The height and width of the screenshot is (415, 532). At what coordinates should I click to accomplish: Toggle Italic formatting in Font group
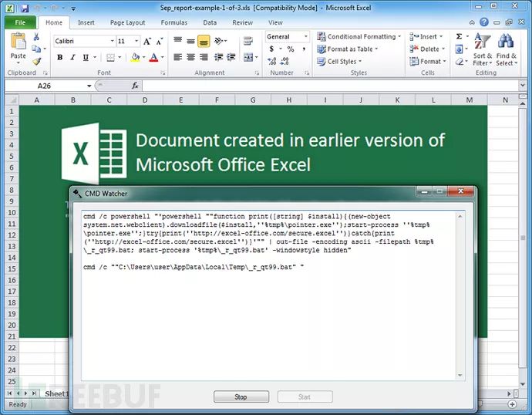[x=72, y=57]
